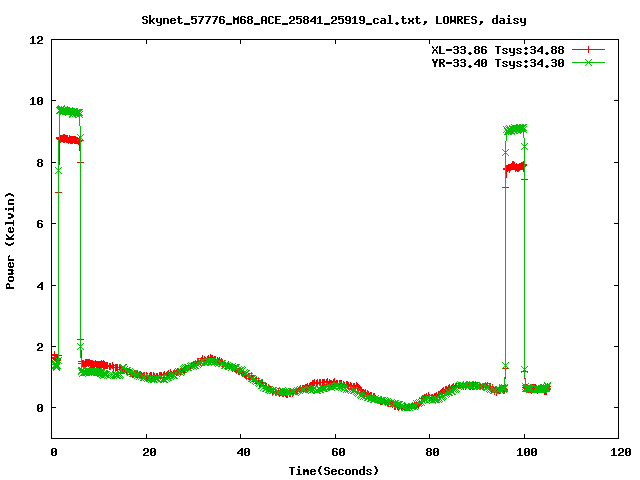Click the curve's minimum near 75 seconds
Viewport: 640px width, 480px height.
pos(406,406)
